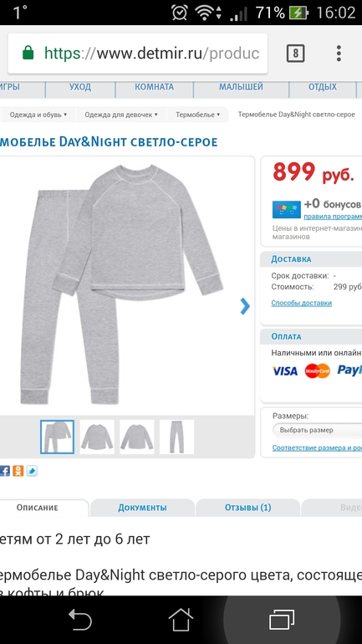Share the product on Facebook

4,471
